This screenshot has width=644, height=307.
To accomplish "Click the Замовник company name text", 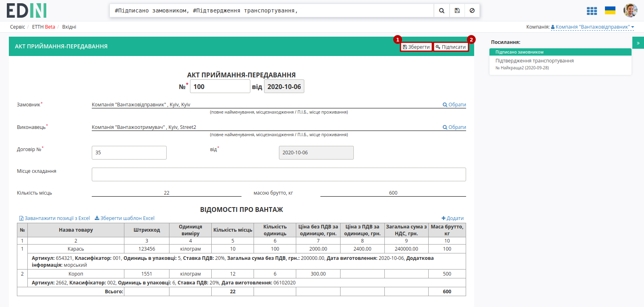I will pos(141,105).
